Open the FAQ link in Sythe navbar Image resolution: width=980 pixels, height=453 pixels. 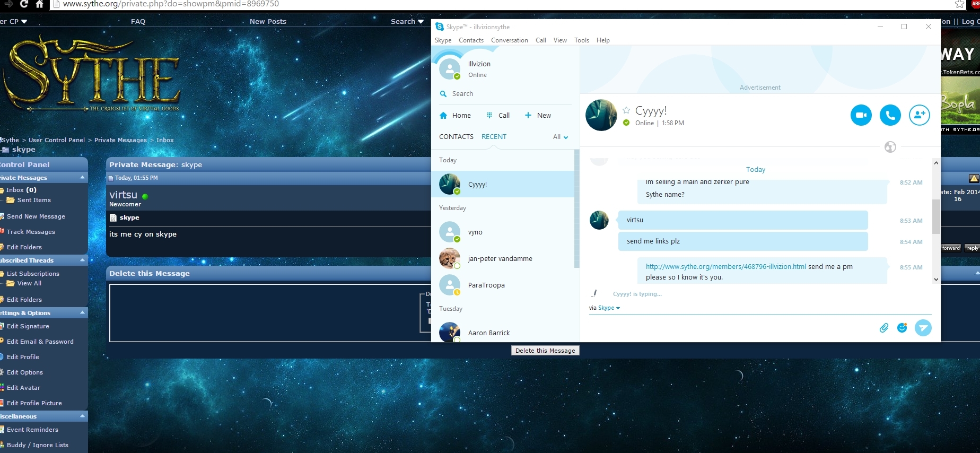(138, 22)
